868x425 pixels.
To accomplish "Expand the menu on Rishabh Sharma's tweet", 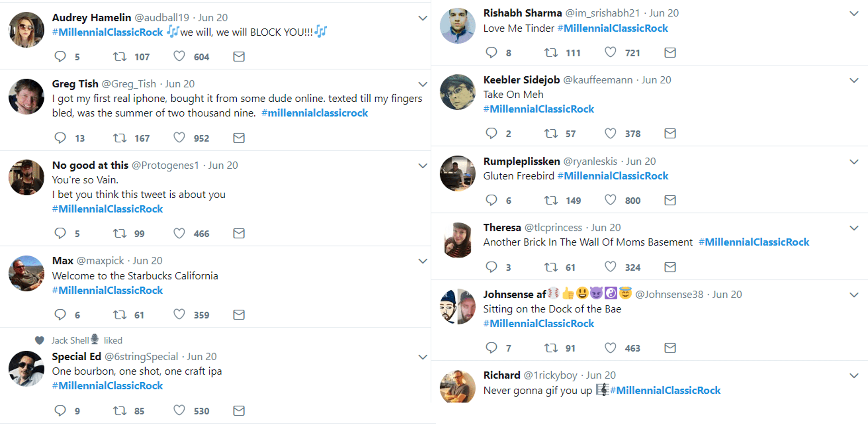I will click(854, 14).
